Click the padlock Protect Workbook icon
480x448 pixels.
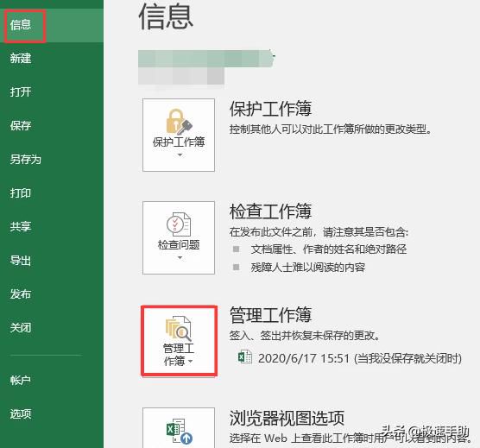pos(179,122)
